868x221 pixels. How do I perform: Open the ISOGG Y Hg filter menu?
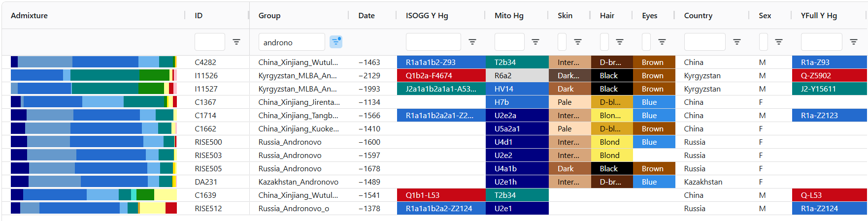point(472,42)
